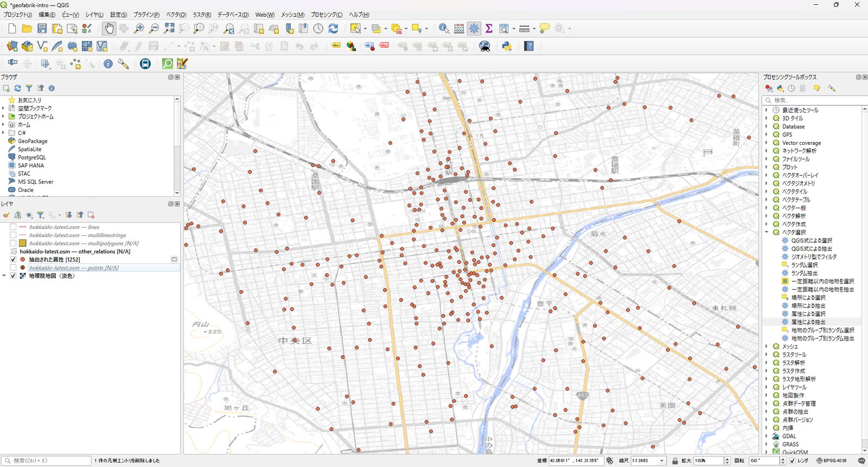Select the PostgreSQL browser entry
The width and height of the screenshot is (868, 467).
coord(31,157)
